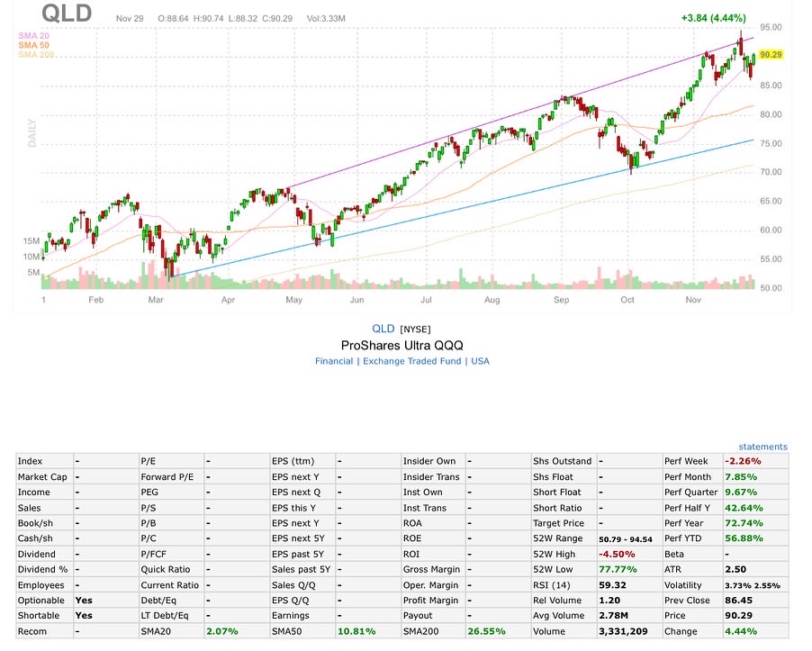This screenshot has height=651, width=812.
Task: Click the Perf Half Y value 42.64%
Action: pyautogui.click(x=744, y=508)
